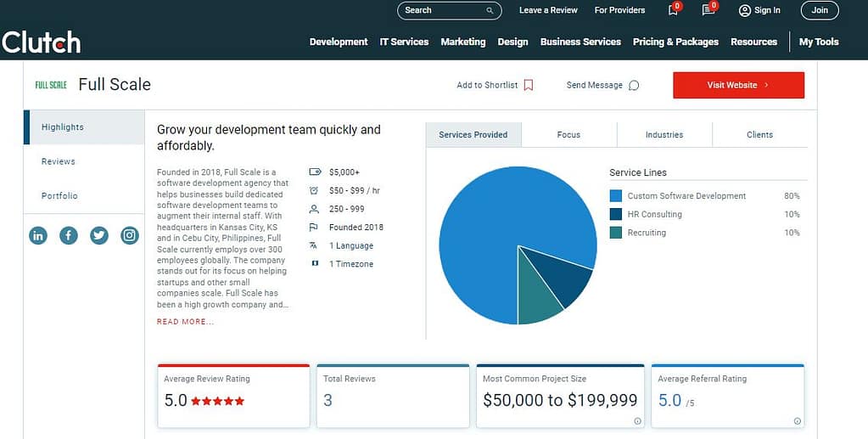Click the LinkedIn social icon
This screenshot has width=868, height=439.
pos(38,236)
